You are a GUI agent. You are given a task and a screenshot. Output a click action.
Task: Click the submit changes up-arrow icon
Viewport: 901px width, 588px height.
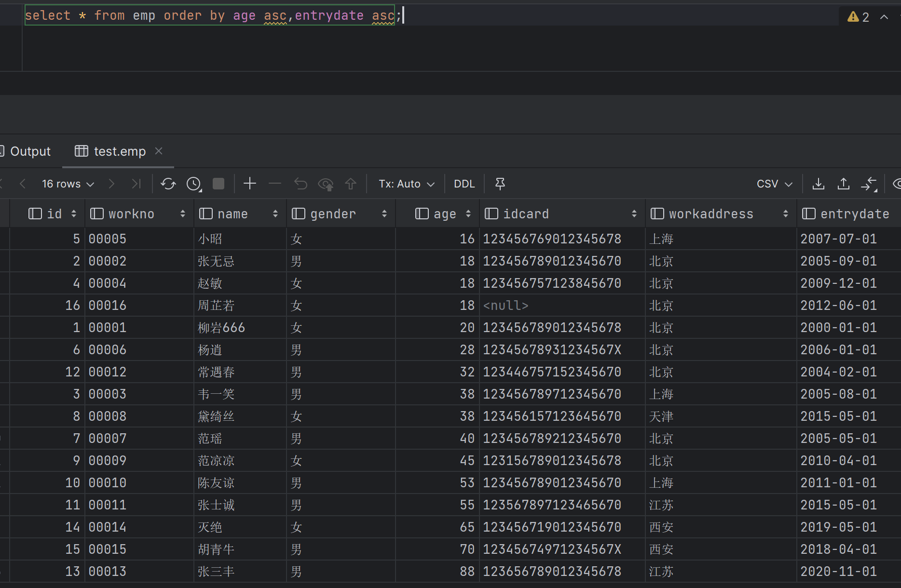click(x=351, y=184)
